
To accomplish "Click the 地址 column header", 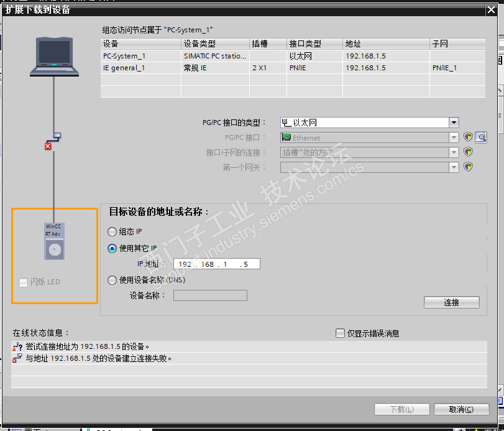I will pyautogui.click(x=386, y=44).
